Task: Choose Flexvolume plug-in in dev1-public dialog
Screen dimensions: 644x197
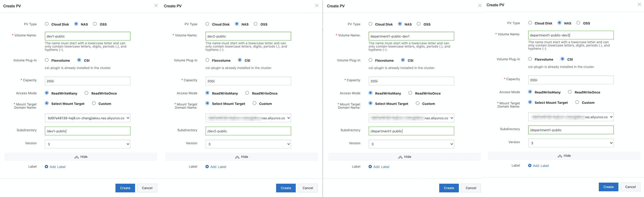Action: [x=47, y=60]
